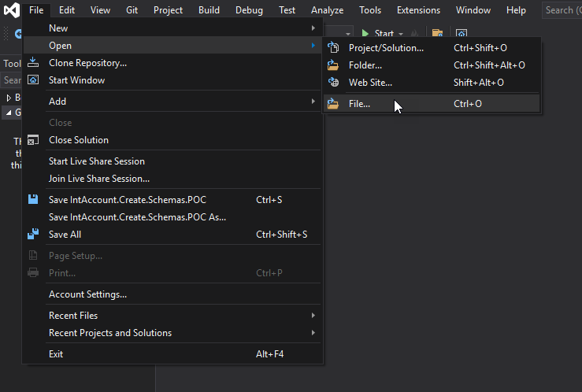Expand the Add submenu arrow

pos(313,101)
